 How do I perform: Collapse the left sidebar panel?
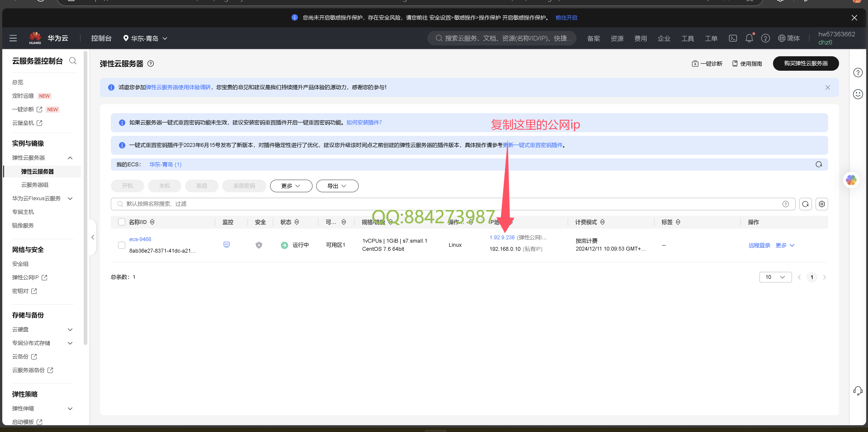tap(93, 237)
